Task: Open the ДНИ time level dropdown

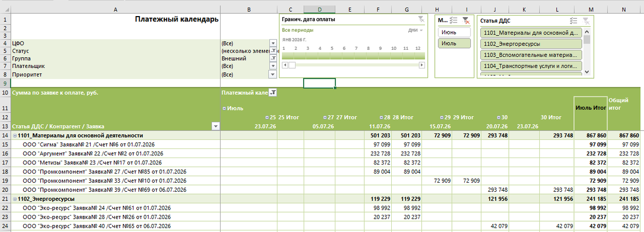Action: (x=415, y=31)
